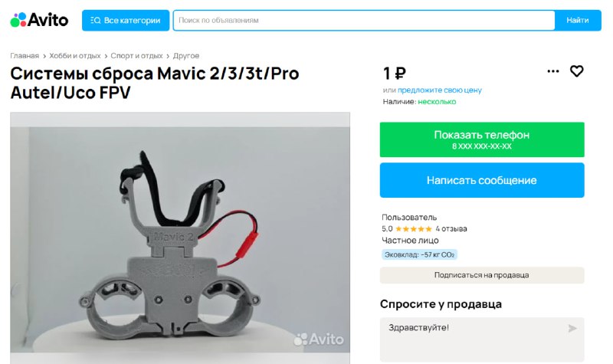Go to Главная breadcrumb
The image size is (613, 364).
pyautogui.click(x=25, y=56)
